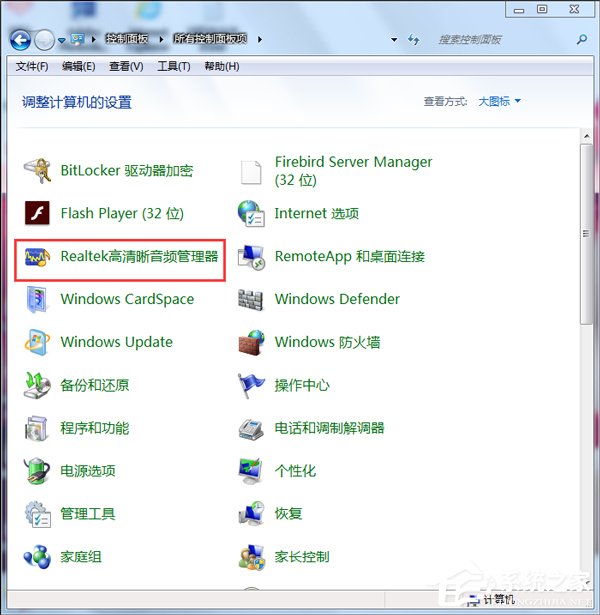600x615 pixels.
Task: Expand the chevron after 所有控制面板项
Action: click(x=260, y=39)
